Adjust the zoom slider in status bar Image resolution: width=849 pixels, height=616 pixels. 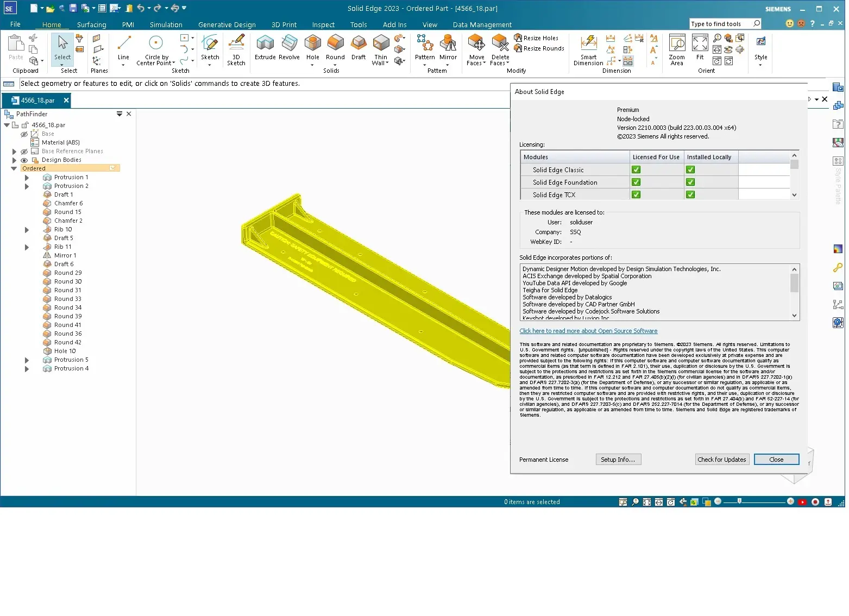pos(739,501)
